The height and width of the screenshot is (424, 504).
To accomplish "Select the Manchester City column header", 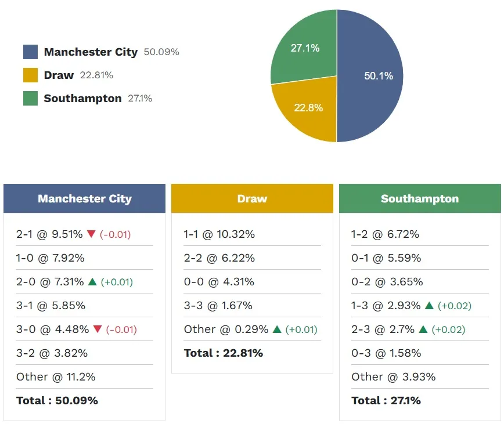I will coord(85,199).
